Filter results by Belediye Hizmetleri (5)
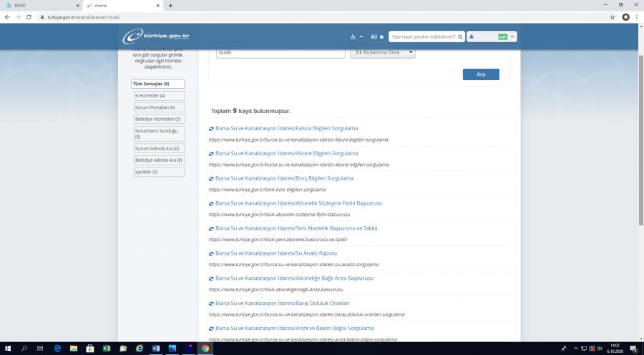 click(160, 119)
